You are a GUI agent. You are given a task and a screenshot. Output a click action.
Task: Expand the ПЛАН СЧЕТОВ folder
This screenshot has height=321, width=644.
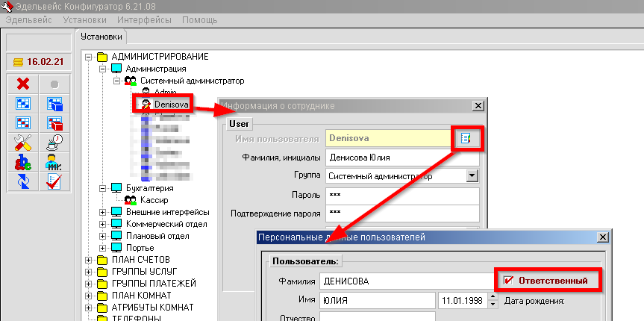90,260
